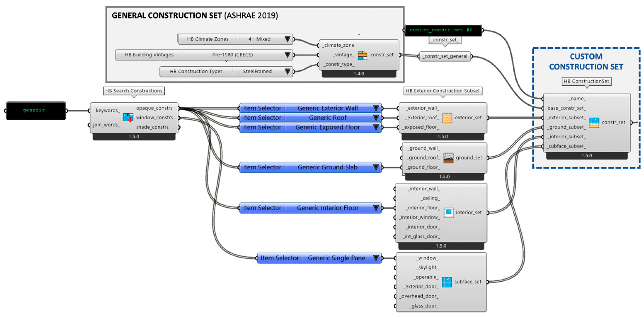Click the climate zone constr_set icon
The width and height of the screenshot is (644, 317).
point(362,55)
